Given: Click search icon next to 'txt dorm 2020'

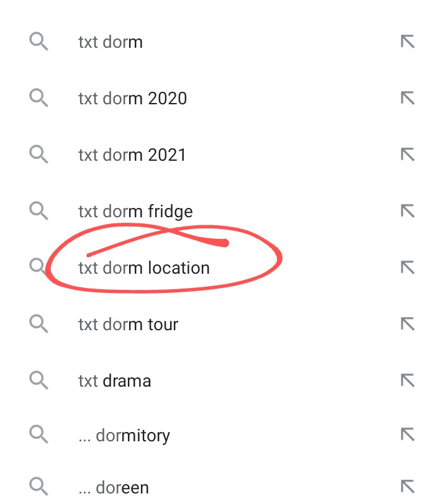Looking at the screenshot, I should pos(38,97).
